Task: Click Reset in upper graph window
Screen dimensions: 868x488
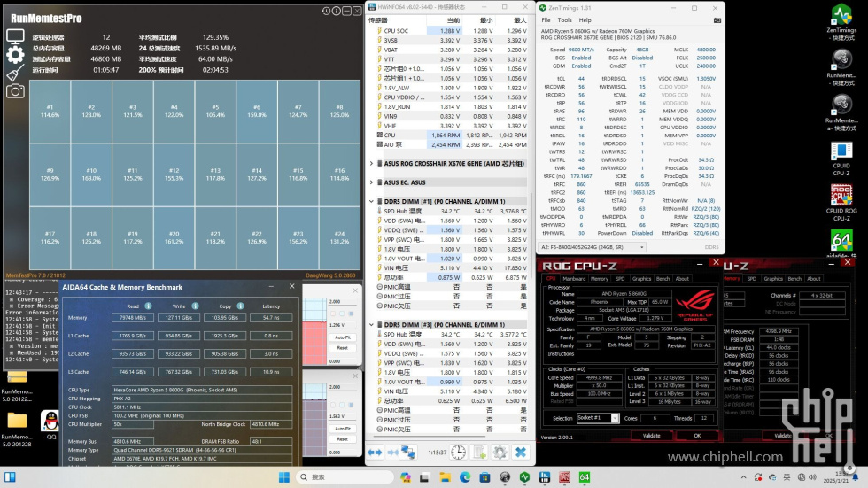Action: 343,348
